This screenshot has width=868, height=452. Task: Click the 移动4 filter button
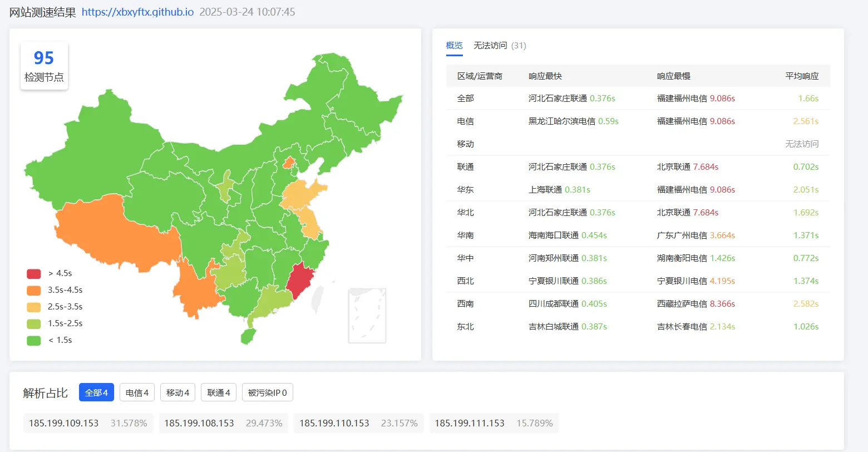pyautogui.click(x=177, y=392)
